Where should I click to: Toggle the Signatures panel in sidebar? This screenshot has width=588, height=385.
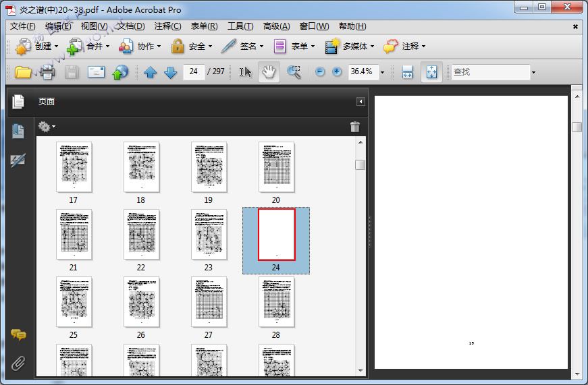point(18,160)
